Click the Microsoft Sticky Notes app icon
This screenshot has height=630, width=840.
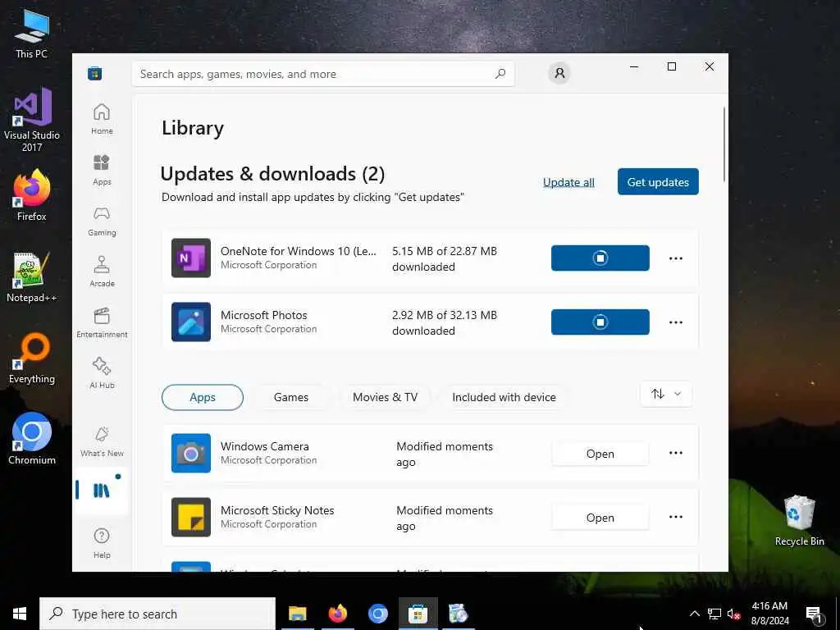coord(190,517)
